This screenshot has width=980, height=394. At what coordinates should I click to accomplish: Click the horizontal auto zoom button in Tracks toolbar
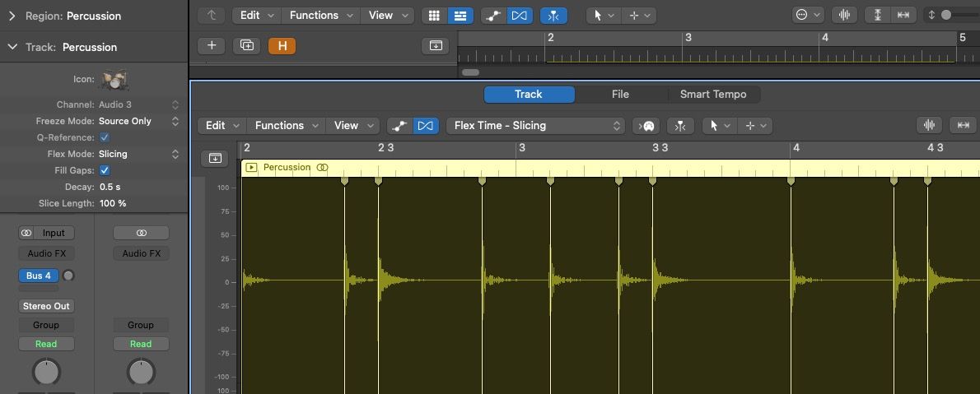point(903,15)
